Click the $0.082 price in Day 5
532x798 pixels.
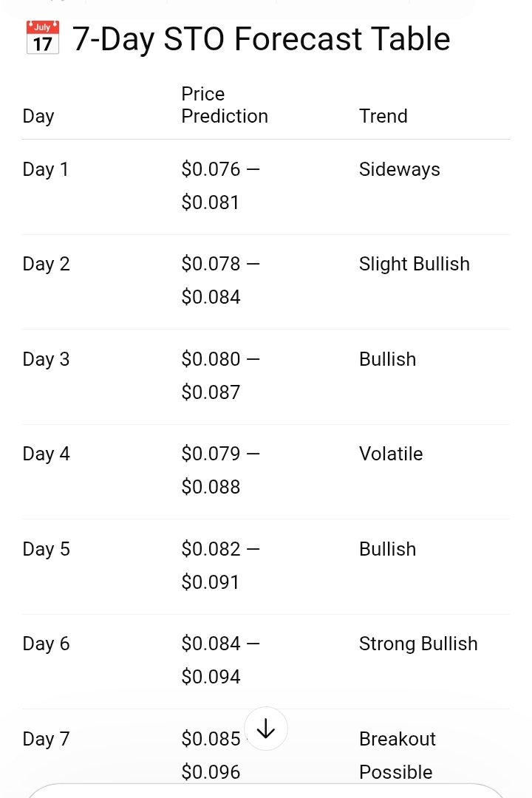click(211, 549)
